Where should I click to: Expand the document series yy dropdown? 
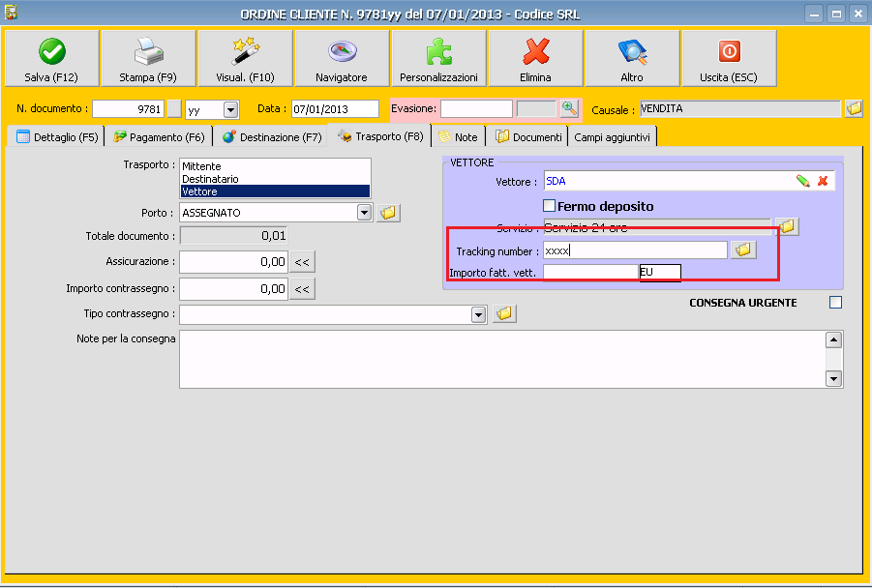pyautogui.click(x=230, y=109)
